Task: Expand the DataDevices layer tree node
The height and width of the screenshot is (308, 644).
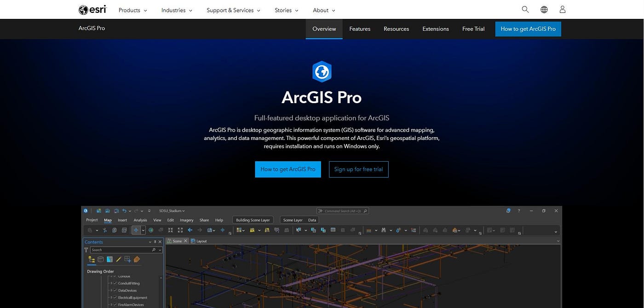Action: (x=111, y=291)
